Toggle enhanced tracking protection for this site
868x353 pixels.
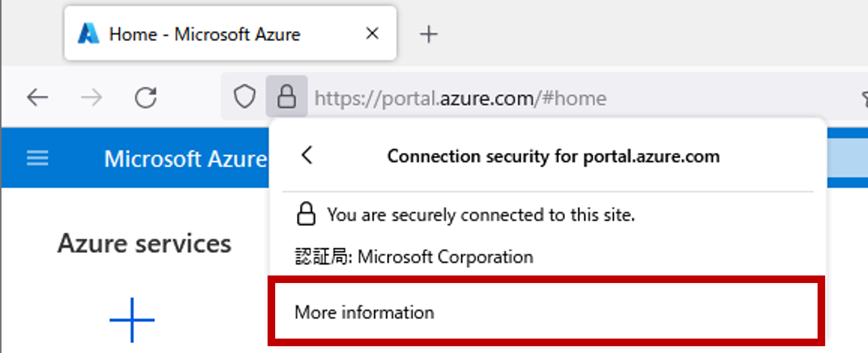245,97
